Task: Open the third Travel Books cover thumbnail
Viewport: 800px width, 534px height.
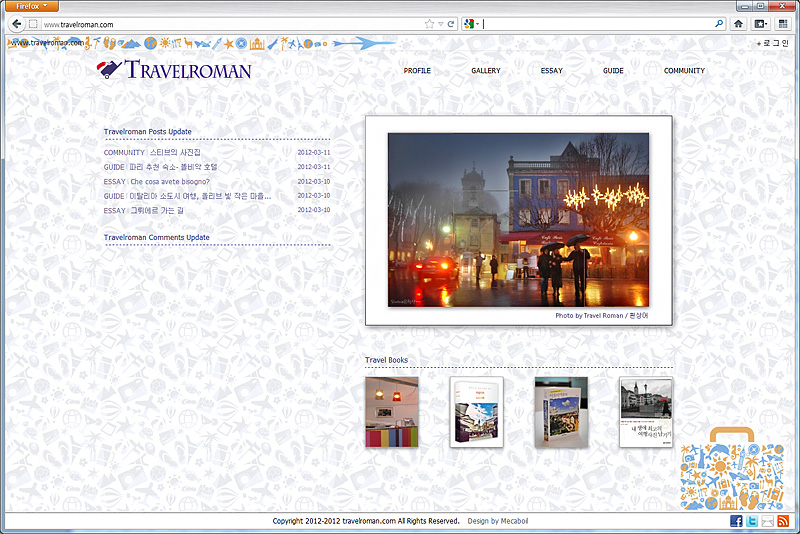Action: click(561, 412)
